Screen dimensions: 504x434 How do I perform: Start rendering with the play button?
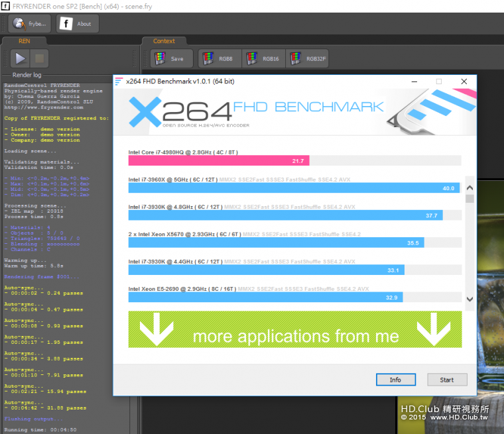tap(20, 58)
